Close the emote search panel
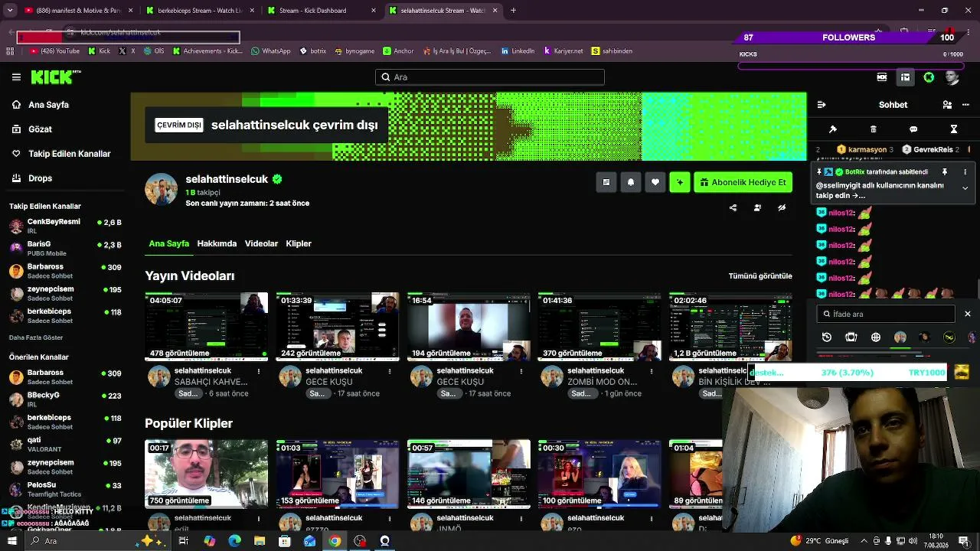This screenshot has width=980, height=551. pos(967,314)
